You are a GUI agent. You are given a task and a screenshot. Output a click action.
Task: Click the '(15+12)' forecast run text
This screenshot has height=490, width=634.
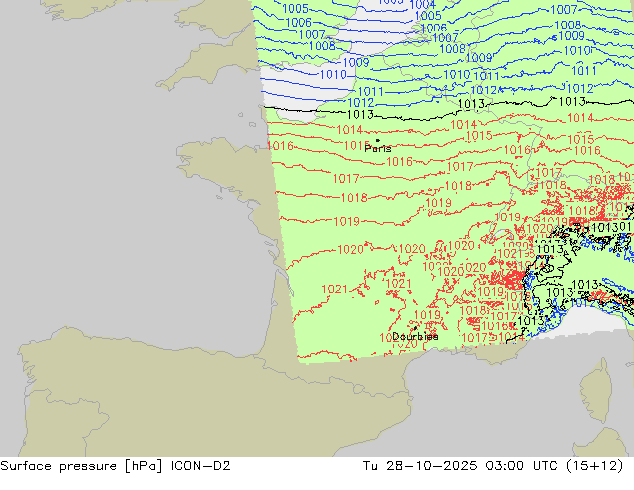point(595,466)
